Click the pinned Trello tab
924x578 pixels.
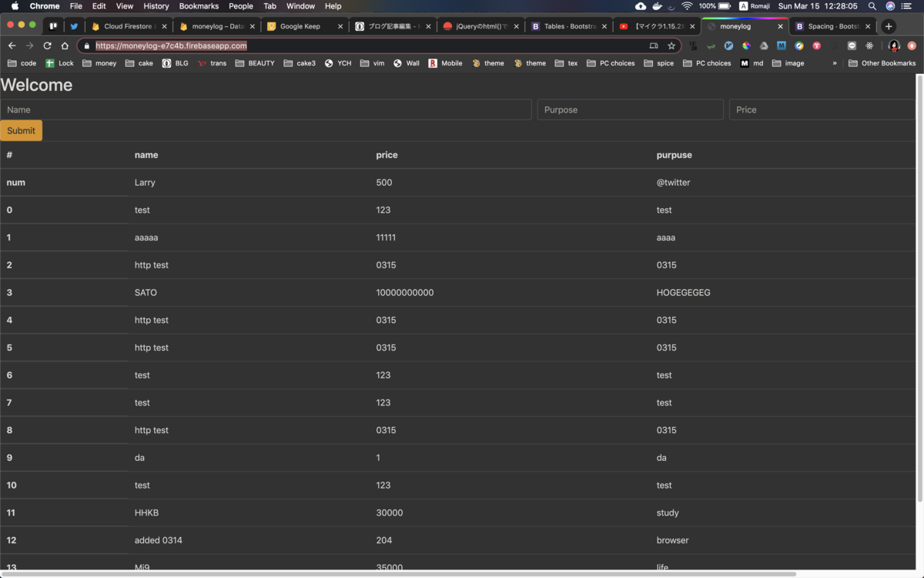53,26
